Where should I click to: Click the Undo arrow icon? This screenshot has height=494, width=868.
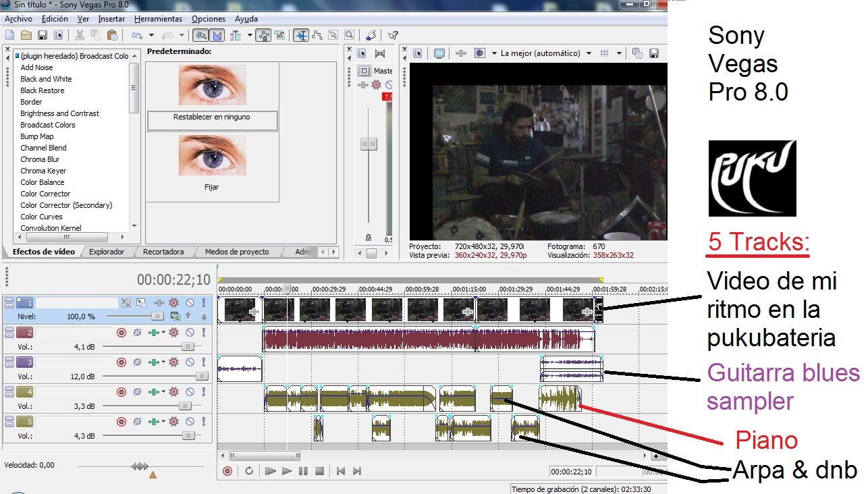137,35
